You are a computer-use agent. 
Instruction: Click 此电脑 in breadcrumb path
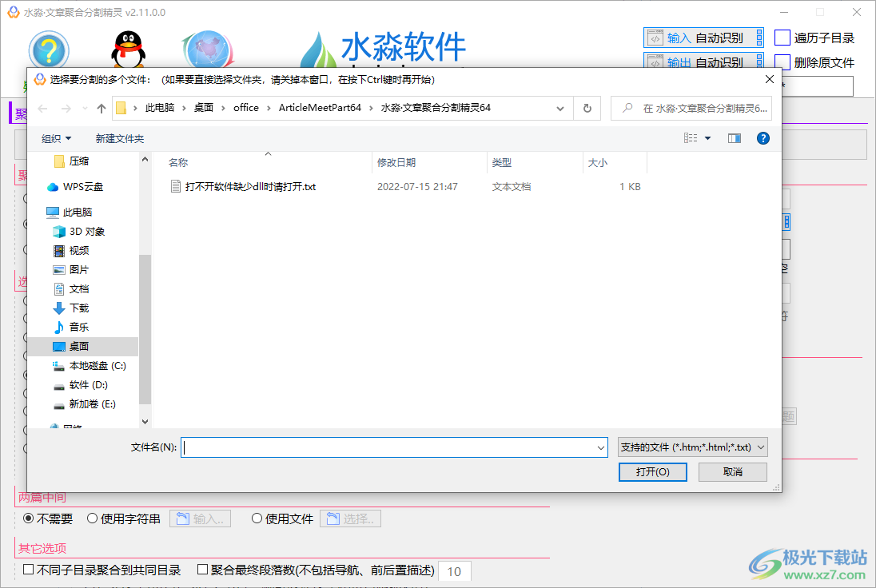[x=160, y=108]
